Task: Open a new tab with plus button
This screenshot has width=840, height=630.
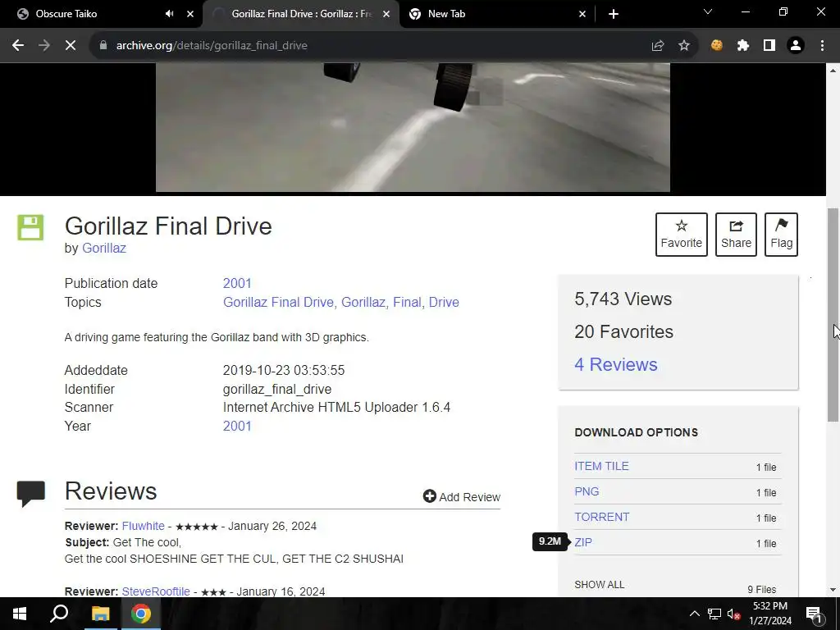Action: point(614,14)
